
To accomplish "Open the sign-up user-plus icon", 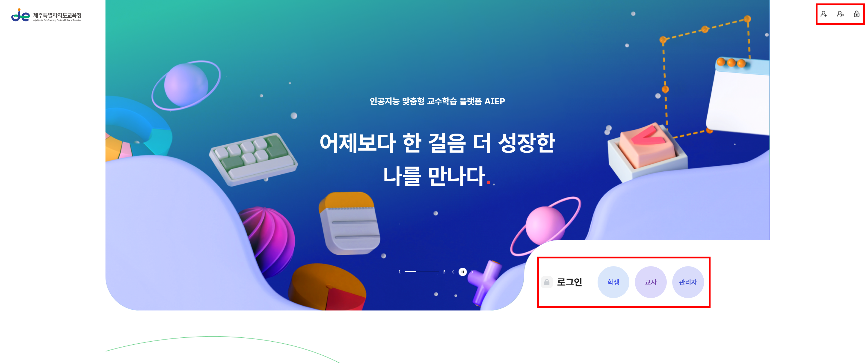I will 824,14.
